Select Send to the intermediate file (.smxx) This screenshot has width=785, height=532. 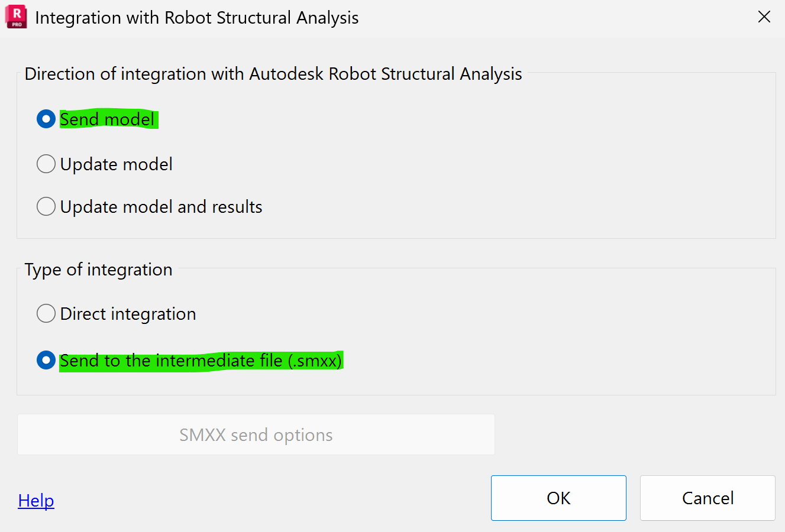(46, 361)
